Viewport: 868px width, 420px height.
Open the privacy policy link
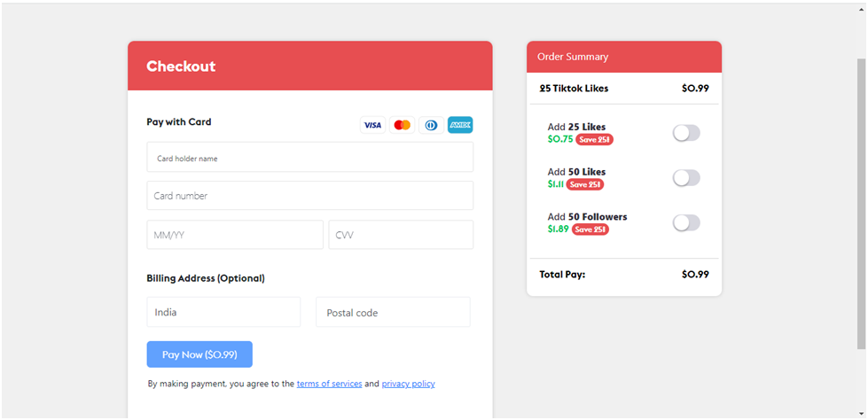[408, 384]
